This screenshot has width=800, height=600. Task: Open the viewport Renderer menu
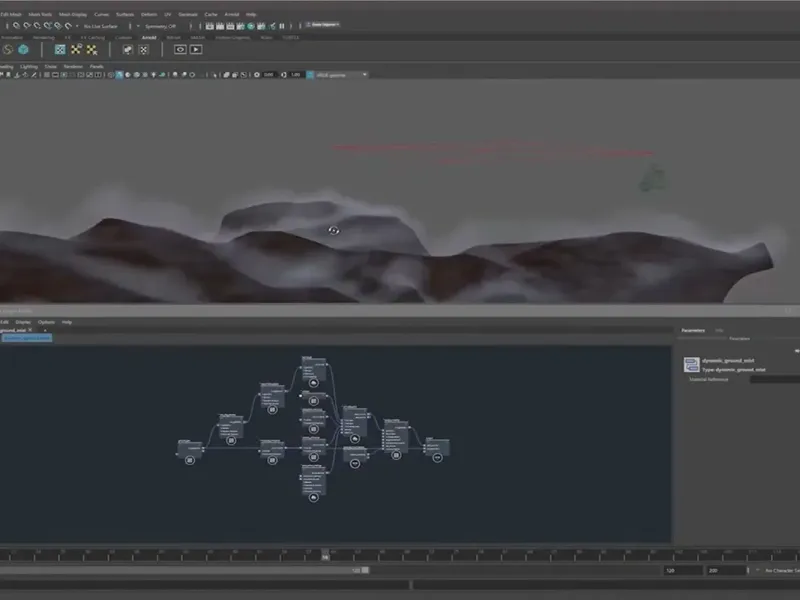click(73, 66)
